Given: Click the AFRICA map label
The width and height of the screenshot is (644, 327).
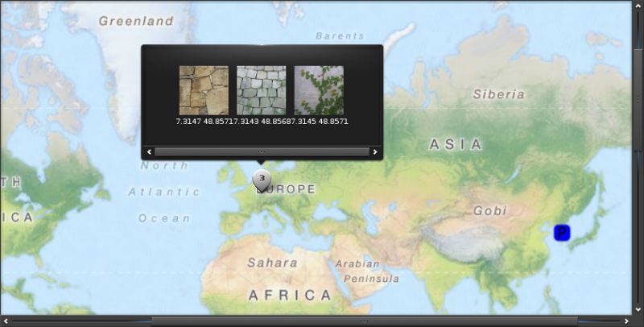Looking at the screenshot, I should [x=291, y=295].
